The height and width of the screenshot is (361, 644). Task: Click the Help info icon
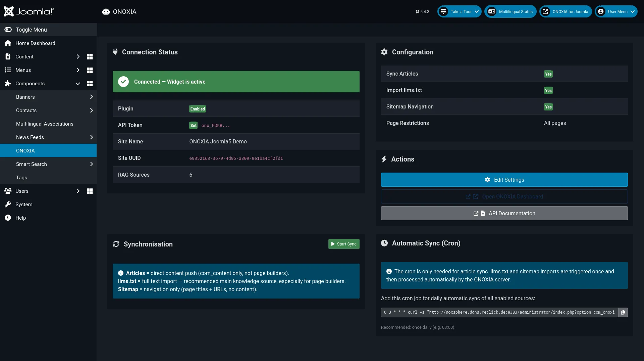[x=8, y=218]
